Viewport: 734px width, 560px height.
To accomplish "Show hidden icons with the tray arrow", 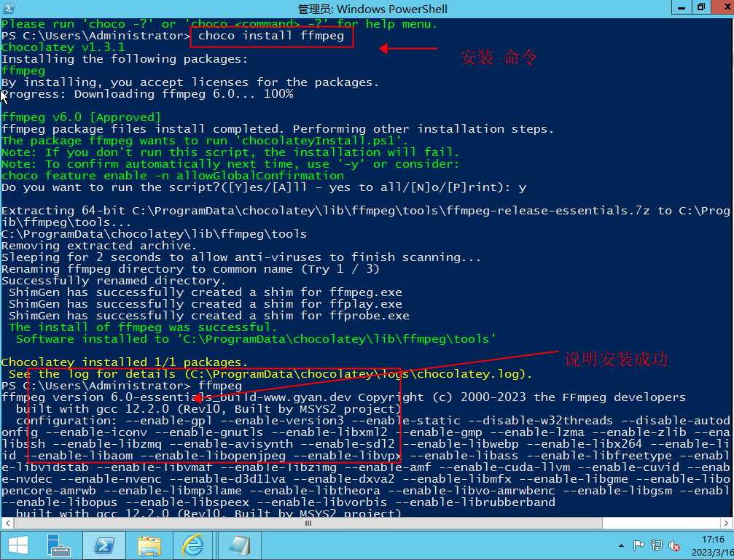I will tap(622, 545).
